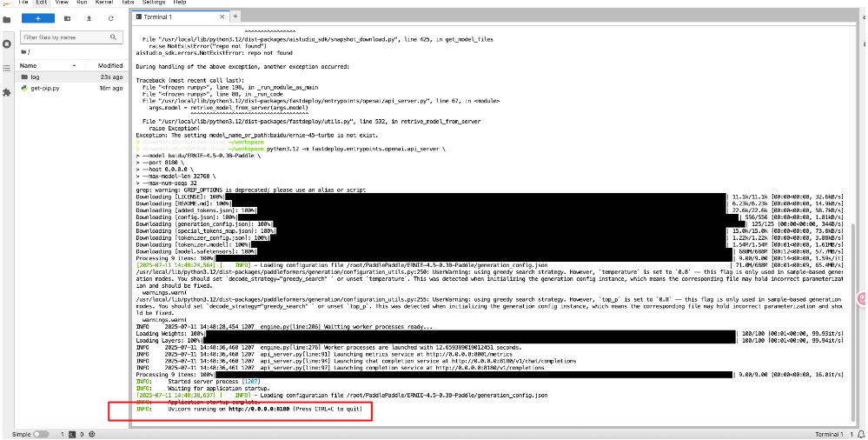This screenshot has height=440, width=868.
Task: Close the Terminal 1 tab
Action: tap(222, 17)
